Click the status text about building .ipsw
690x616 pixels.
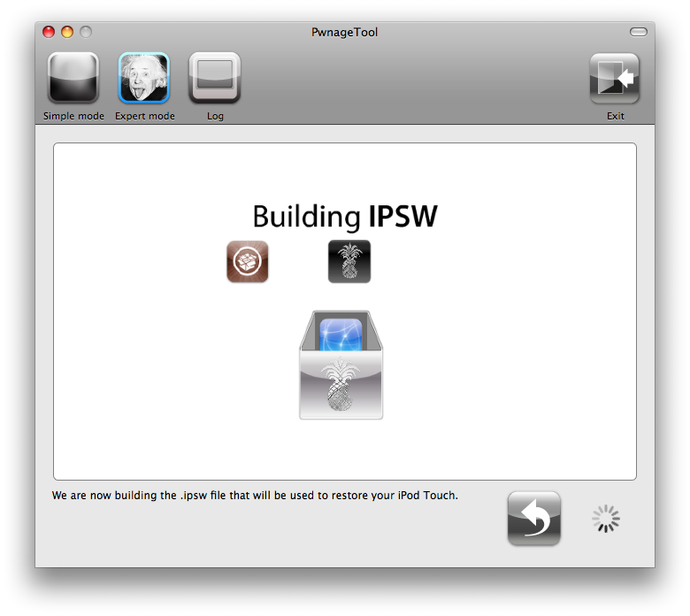(255, 496)
